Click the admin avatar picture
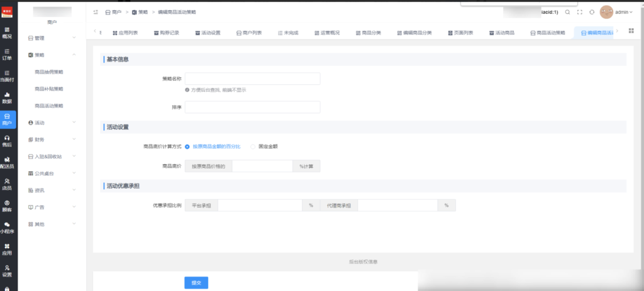 (x=606, y=12)
